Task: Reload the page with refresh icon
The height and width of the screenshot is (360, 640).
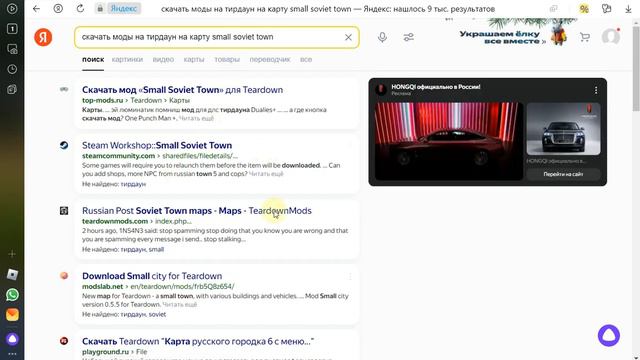Action: tap(80, 9)
